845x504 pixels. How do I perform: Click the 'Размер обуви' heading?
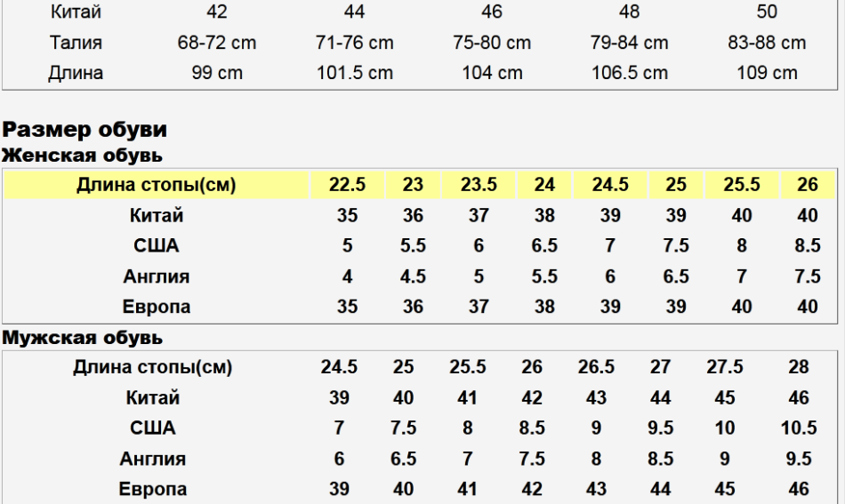(x=84, y=130)
